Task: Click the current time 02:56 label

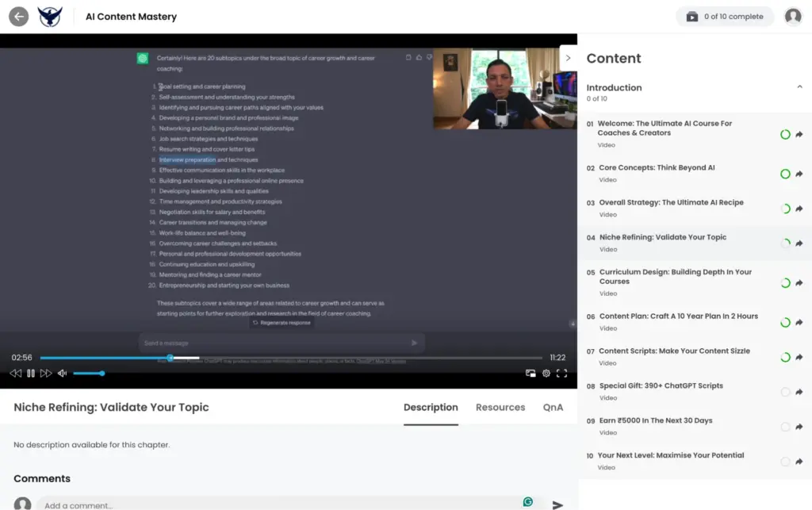Action: click(x=21, y=358)
